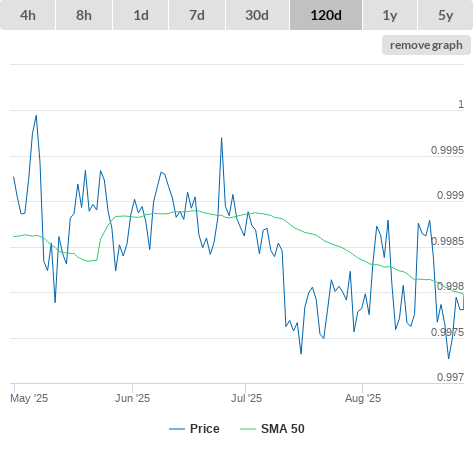Click the remove graph button
Image resolution: width=474 pixels, height=455 pixels.
tap(426, 45)
